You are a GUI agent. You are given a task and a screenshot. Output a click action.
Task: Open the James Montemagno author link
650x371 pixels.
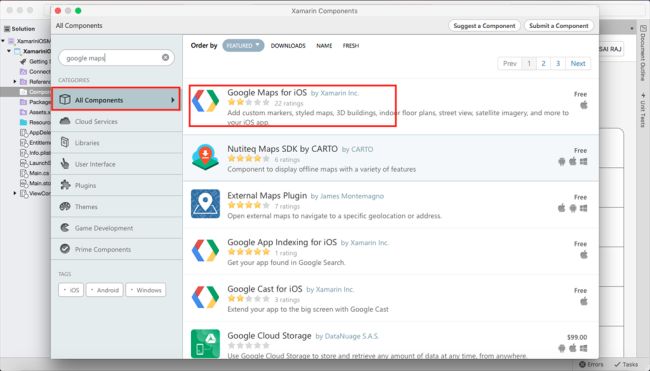(x=352, y=196)
